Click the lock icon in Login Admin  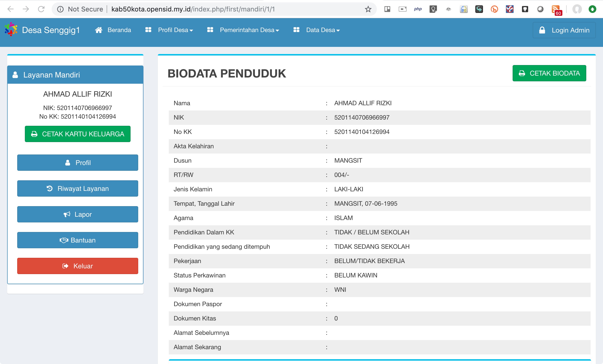click(542, 30)
